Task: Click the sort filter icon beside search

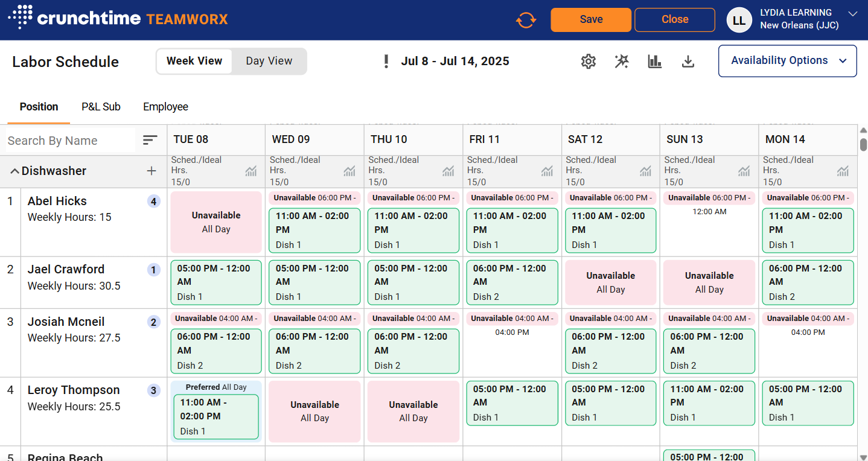Action: click(150, 140)
